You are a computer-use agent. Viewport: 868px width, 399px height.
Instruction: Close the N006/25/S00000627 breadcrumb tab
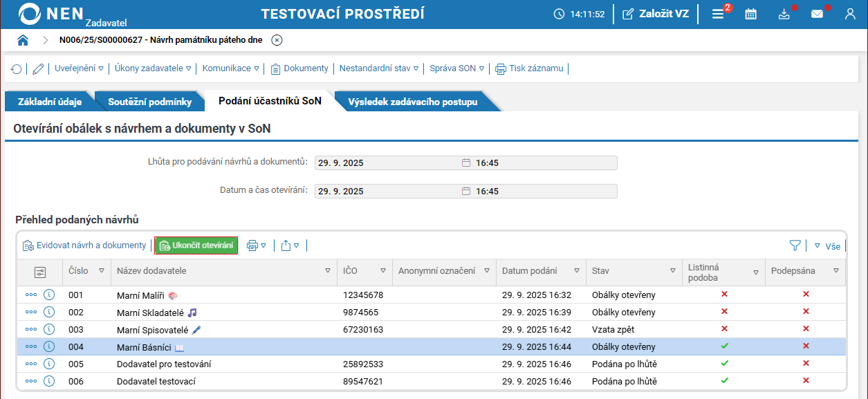277,40
